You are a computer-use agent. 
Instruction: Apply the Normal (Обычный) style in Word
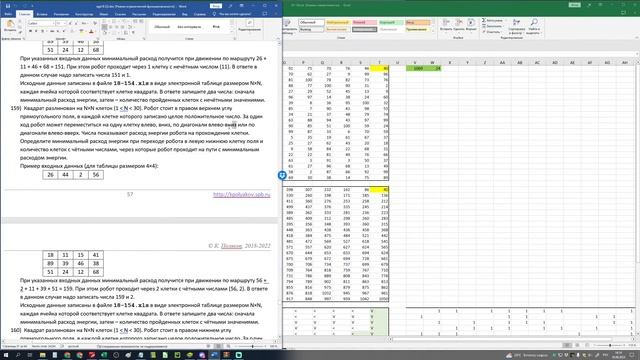point(162,27)
